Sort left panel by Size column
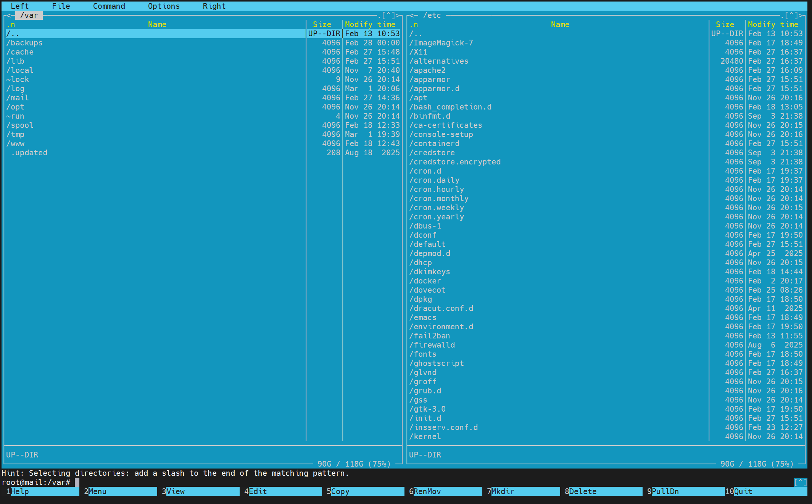812x504 pixels. tap(322, 24)
